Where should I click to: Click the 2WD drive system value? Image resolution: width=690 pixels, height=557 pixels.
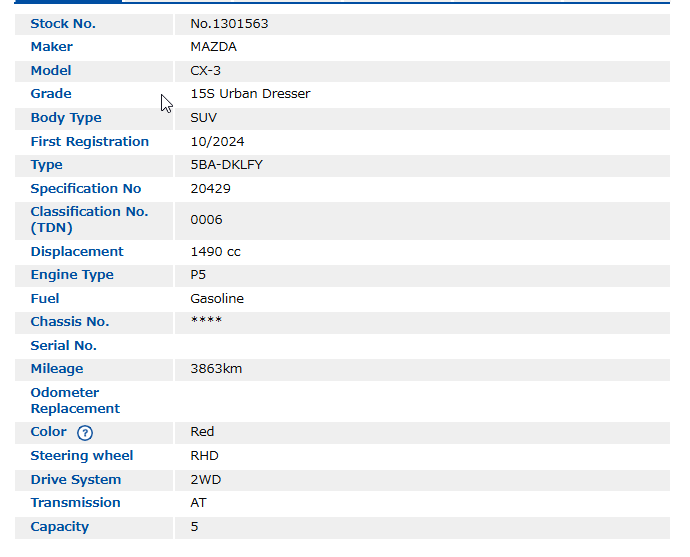pos(205,480)
